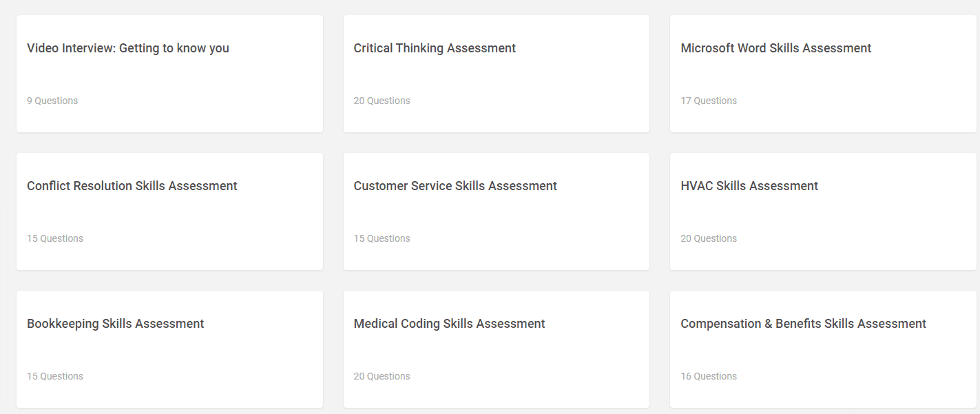Open the Compensation & Benefits Skills Assessment title
The height and width of the screenshot is (414, 980).
[x=803, y=324]
